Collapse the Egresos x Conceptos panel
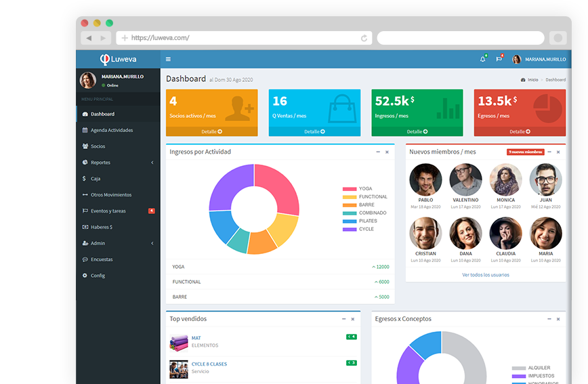 coord(549,319)
